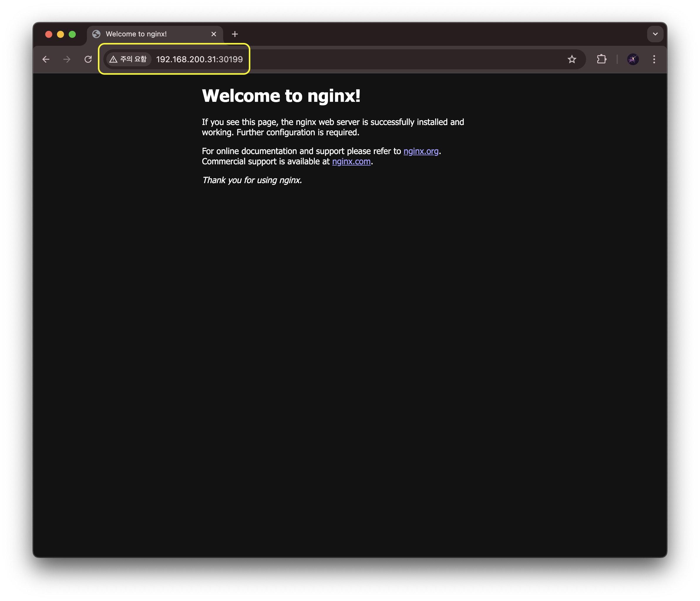The width and height of the screenshot is (700, 601).
Task: Click the 192.168.200.31:30199 address field
Action: click(x=199, y=59)
